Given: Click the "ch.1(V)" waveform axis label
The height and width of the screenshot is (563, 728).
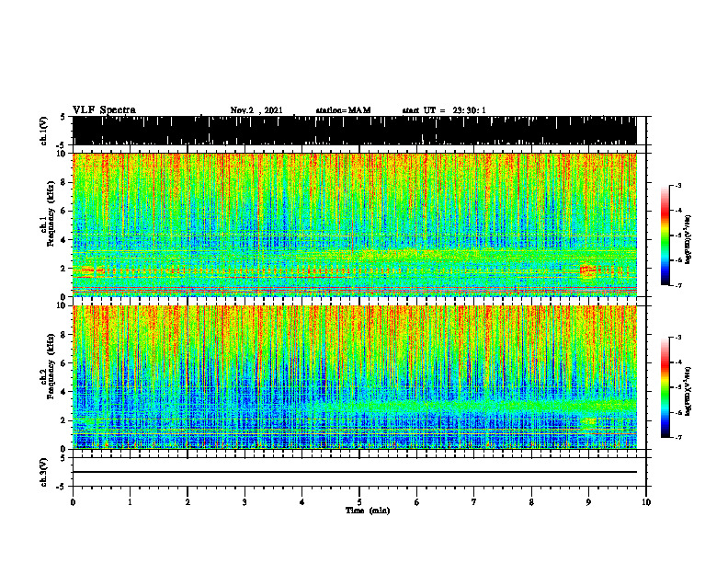Looking at the screenshot, I should click(43, 131).
